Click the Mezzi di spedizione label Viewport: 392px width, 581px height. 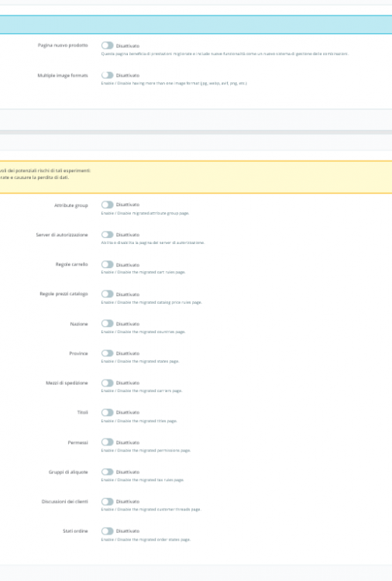click(x=67, y=383)
